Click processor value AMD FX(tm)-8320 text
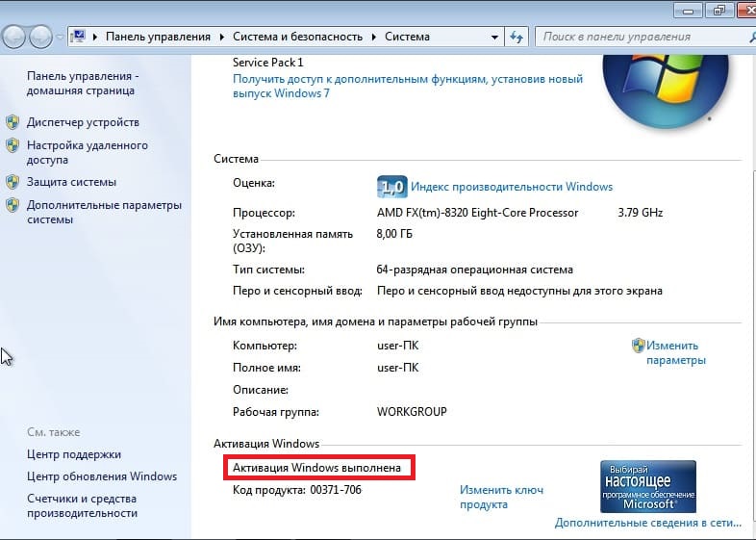The width and height of the screenshot is (756, 540). click(x=477, y=213)
